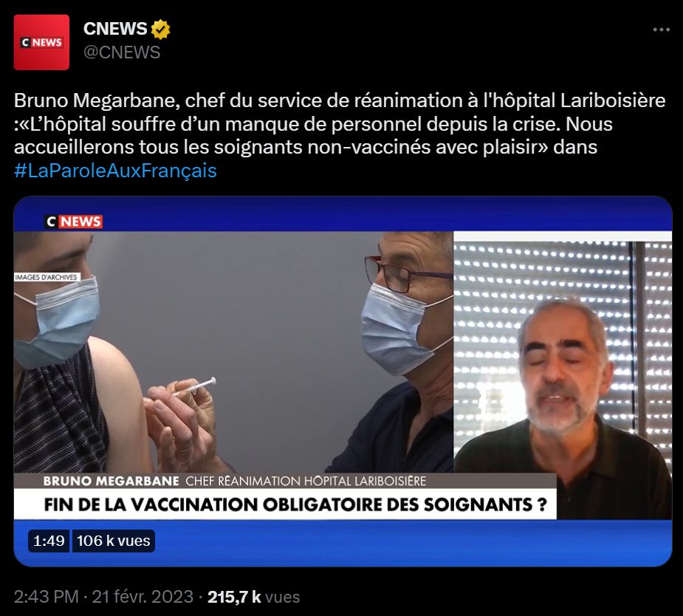The height and width of the screenshot is (616, 683).
Task: Visit the CNEWS display name link
Action: click(x=115, y=29)
